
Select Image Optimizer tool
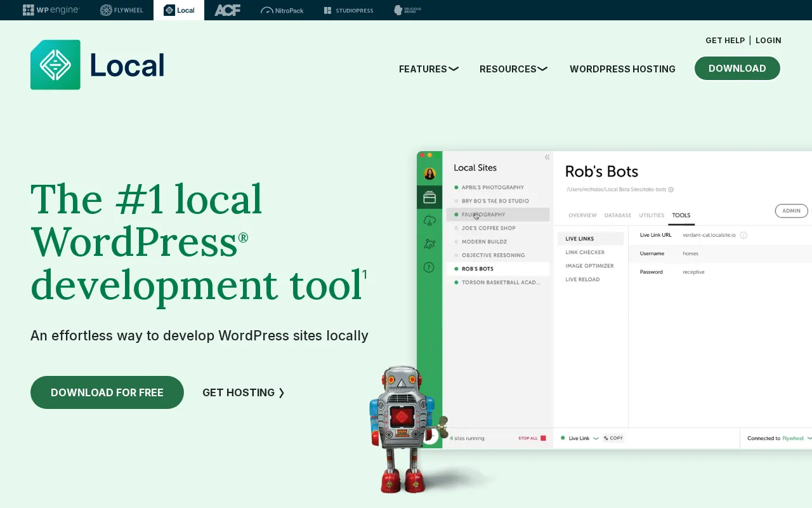[x=591, y=266]
